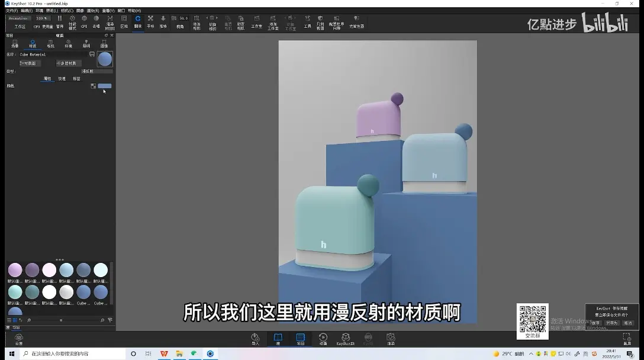Select the Tumble camera tool in the toolbar
The height and width of the screenshot is (360, 644).
(137, 22)
